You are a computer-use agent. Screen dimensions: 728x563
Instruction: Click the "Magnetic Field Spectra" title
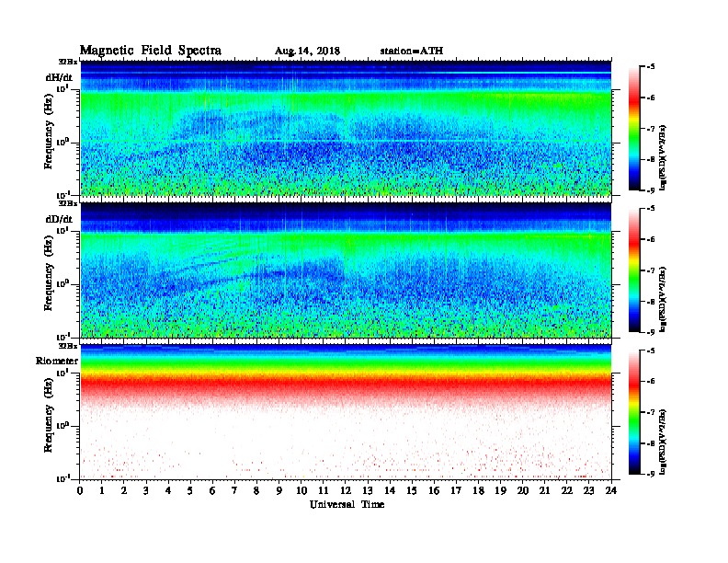click(x=151, y=51)
